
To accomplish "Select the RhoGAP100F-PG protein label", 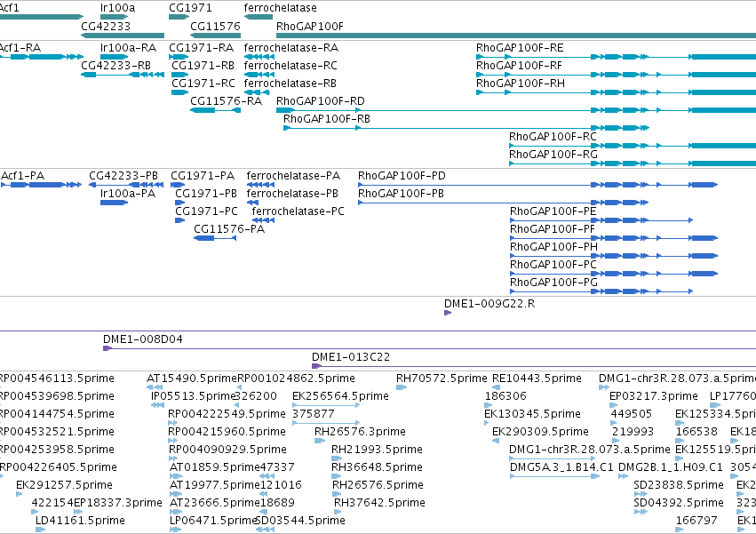I will 554,283.
